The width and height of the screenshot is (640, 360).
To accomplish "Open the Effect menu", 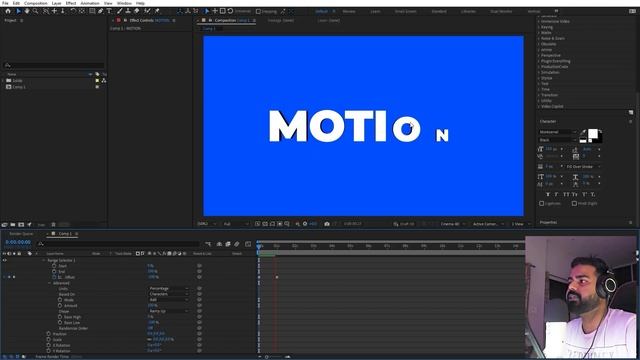I will pyautogui.click(x=71, y=3).
